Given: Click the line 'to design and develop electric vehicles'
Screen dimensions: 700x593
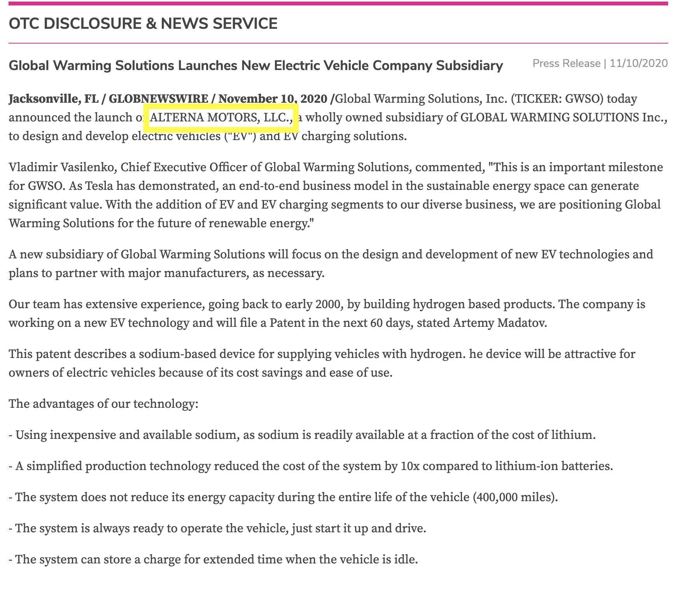Looking at the screenshot, I should [208, 136].
